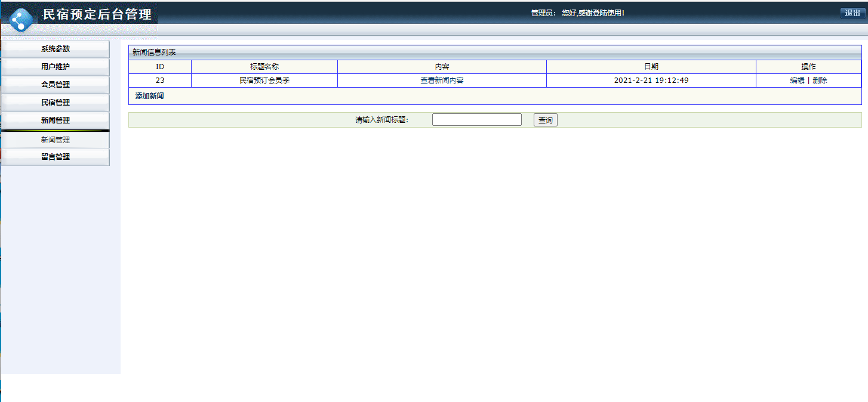Viewport: 868px width, 402px height.
Task: Expand the 新闻管理 sidebar section
Action: click(57, 119)
